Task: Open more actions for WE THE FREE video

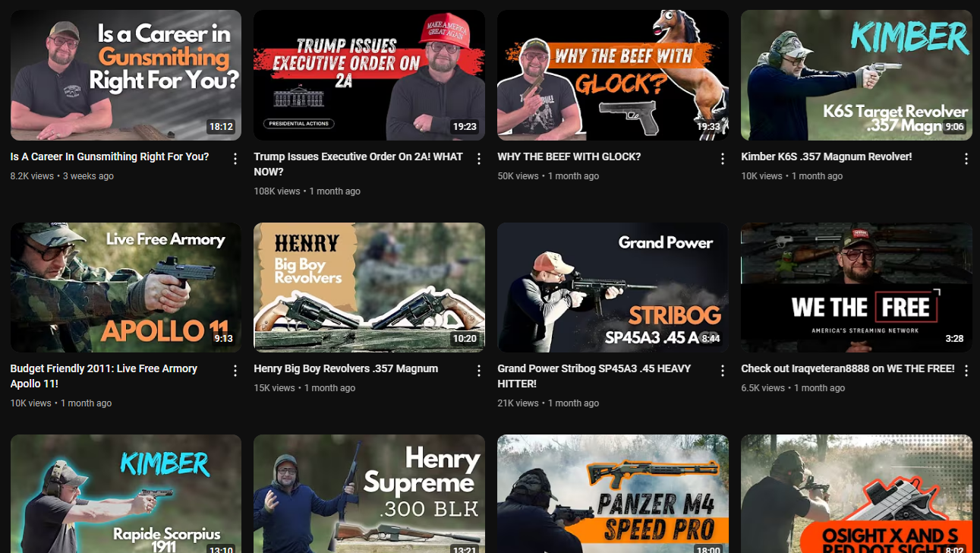Action: coord(966,371)
